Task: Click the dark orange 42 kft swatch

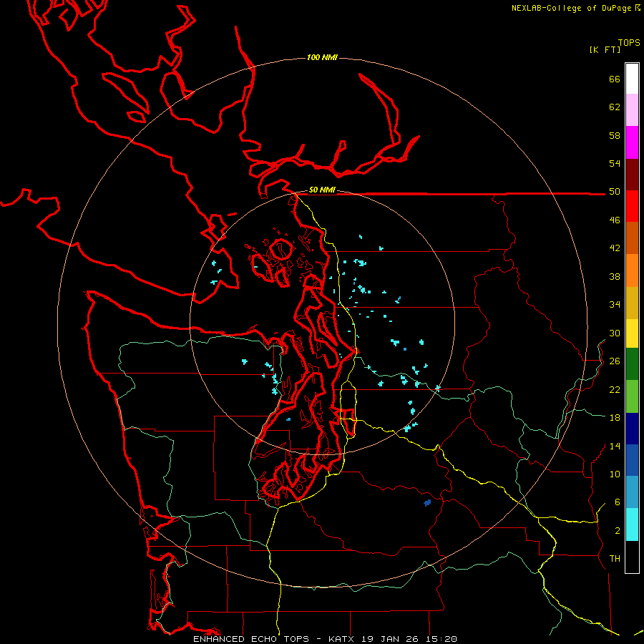Action: point(632,238)
